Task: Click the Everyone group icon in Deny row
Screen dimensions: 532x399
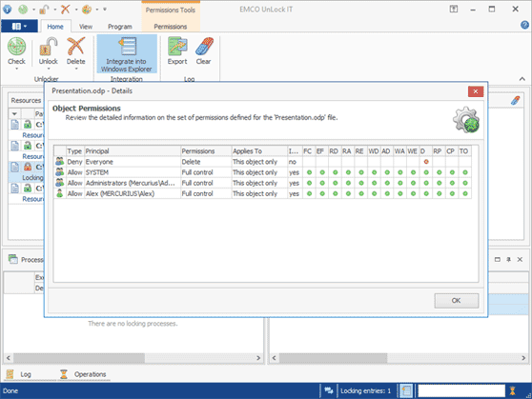Action: click(60, 162)
